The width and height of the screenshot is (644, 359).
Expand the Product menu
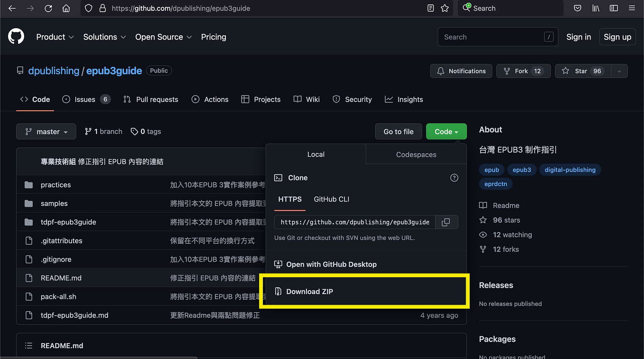pos(55,37)
